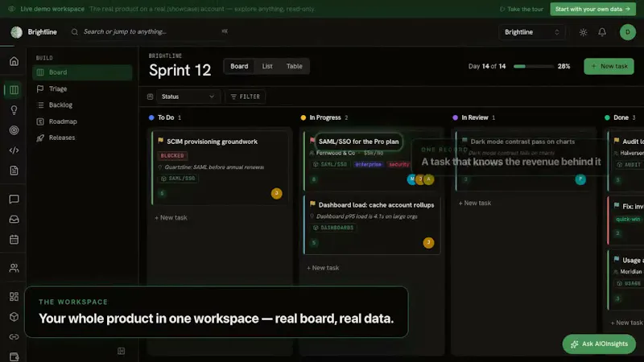Open the code brackets icon in the left rail
644x362 pixels.
pyautogui.click(x=14, y=150)
